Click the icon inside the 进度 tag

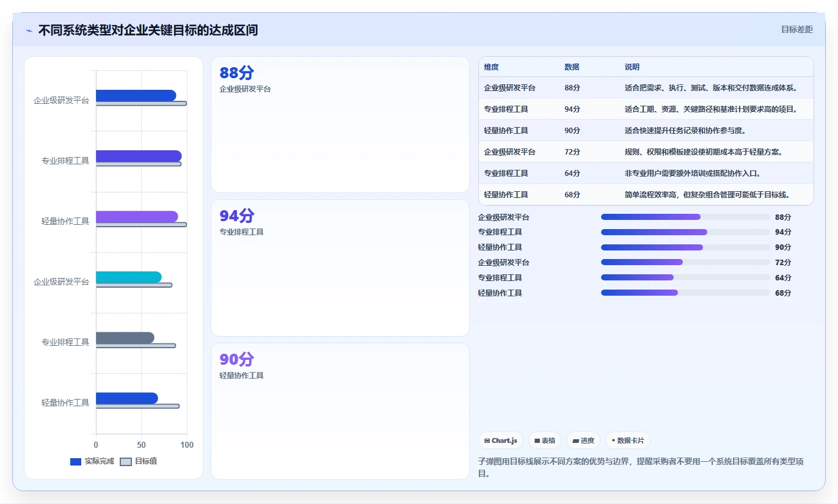point(575,440)
